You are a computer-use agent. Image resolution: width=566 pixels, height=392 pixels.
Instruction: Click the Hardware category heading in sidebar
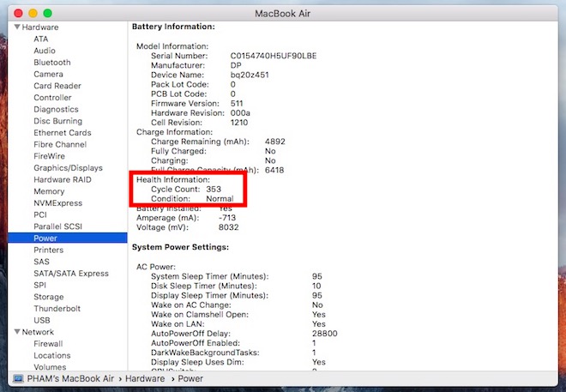tap(40, 27)
